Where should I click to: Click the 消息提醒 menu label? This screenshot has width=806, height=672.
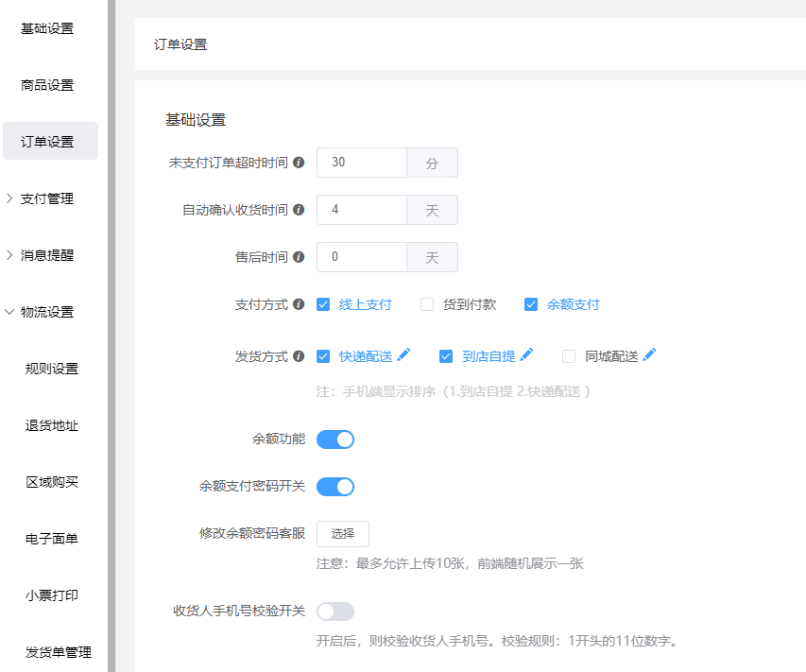[x=47, y=255]
